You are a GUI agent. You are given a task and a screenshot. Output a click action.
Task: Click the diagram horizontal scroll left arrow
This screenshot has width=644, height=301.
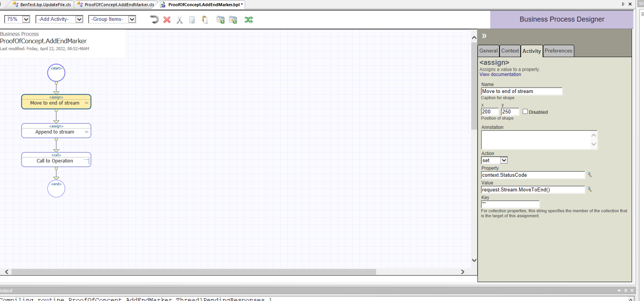tap(7, 272)
